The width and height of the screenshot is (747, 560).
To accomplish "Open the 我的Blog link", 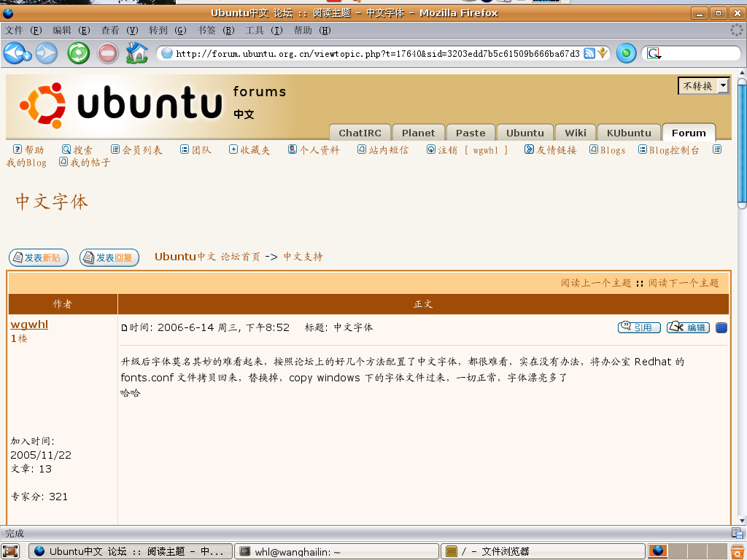I will click(x=26, y=163).
